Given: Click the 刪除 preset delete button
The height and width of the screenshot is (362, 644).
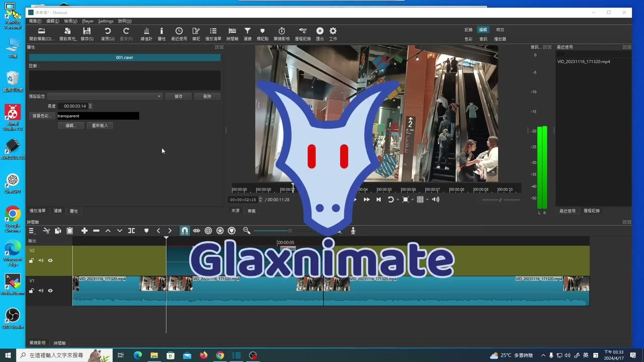Looking at the screenshot, I should 207,96.
